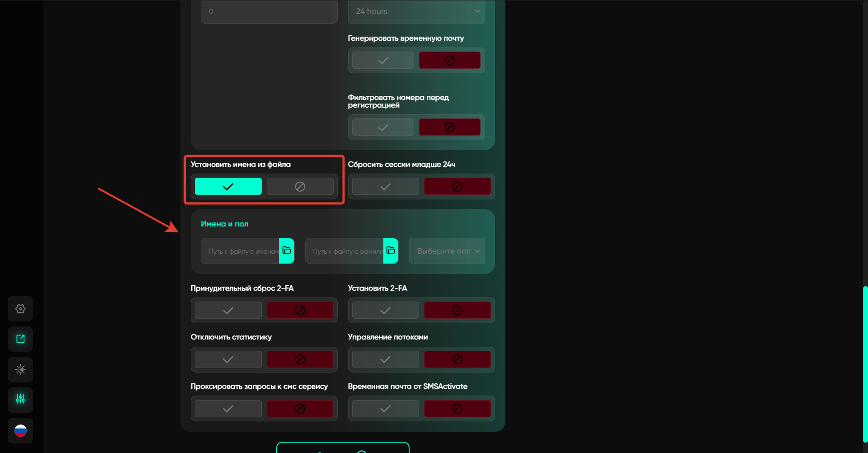Enable 'Временная почта от SMSActivate' checkmark
Image resolution: width=868 pixels, height=453 pixels.
tap(385, 409)
